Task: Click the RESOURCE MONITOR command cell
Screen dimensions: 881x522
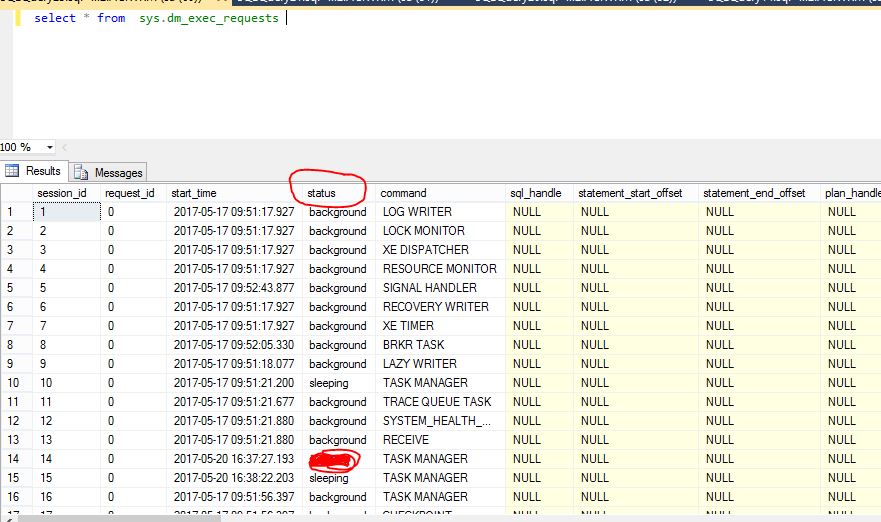Action: tap(440, 269)
